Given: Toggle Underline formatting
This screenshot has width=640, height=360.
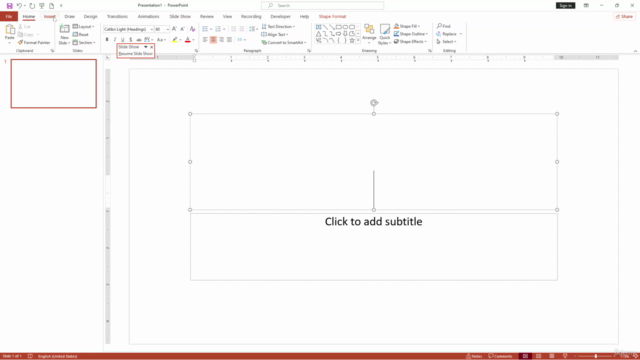Looking at the screenshot, I should click(x=122, y=40).
